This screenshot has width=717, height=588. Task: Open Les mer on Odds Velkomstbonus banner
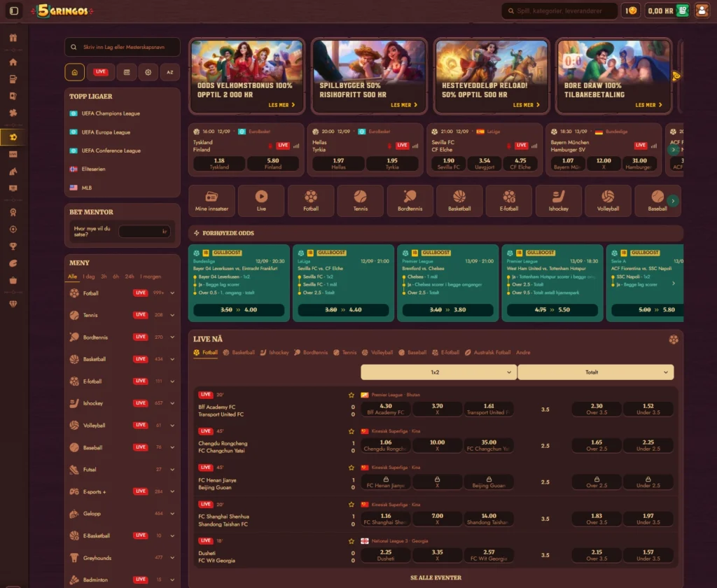[x=281, y=105]
